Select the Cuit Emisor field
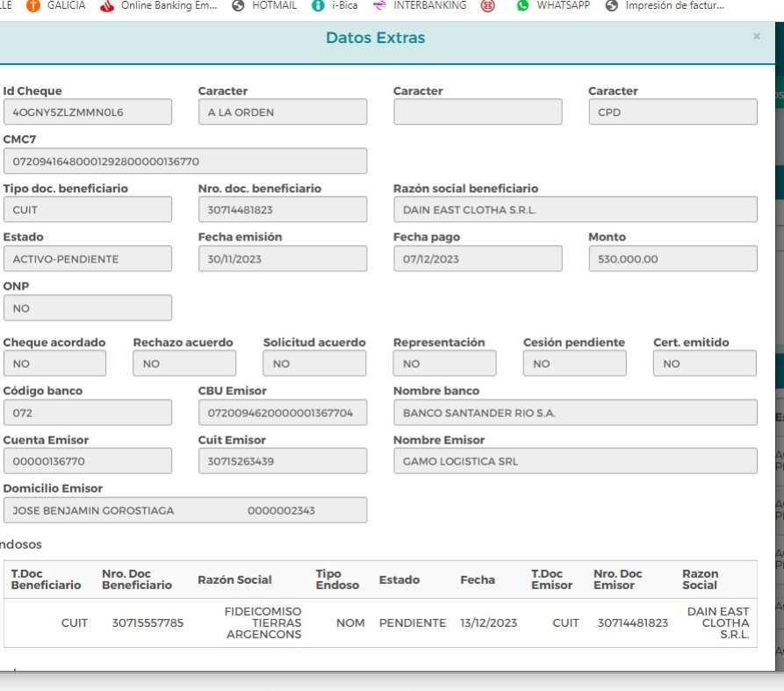Screen dimensions: 784x691 (283, 460)
